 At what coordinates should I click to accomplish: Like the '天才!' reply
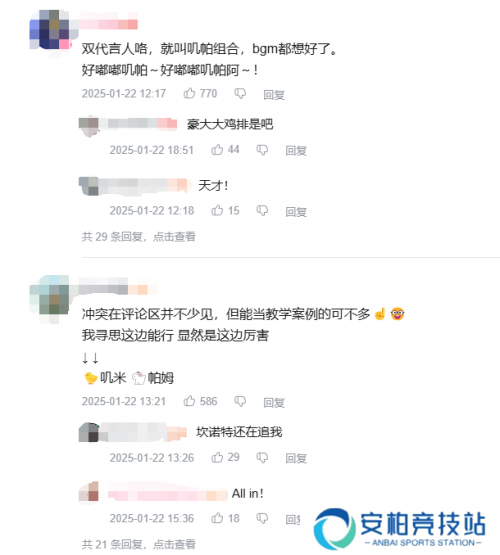tap(217, 210)
